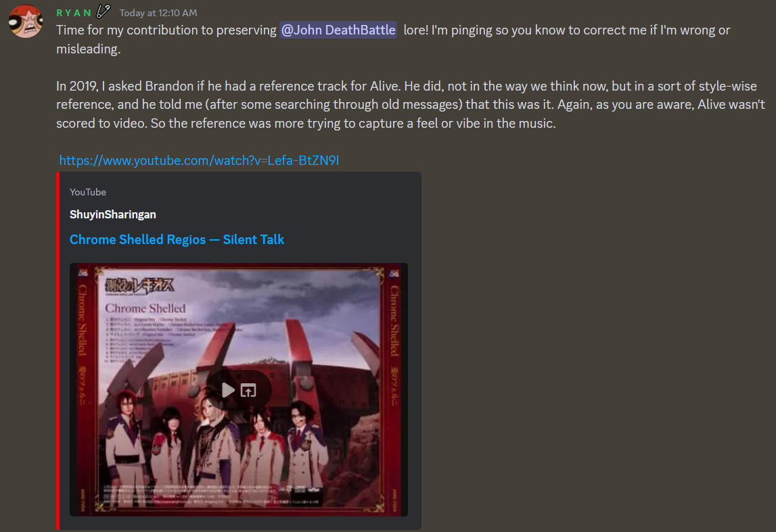Click the Chrome Shelled heading on the cover
The height and width of the screenshot is (532, 776).
pos(145,308)
